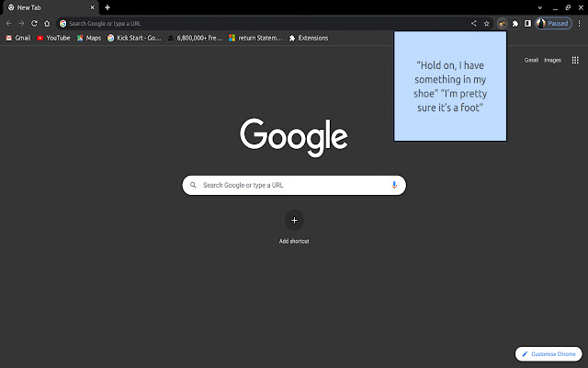Open Gmail link at page top right

click(531, 60)
